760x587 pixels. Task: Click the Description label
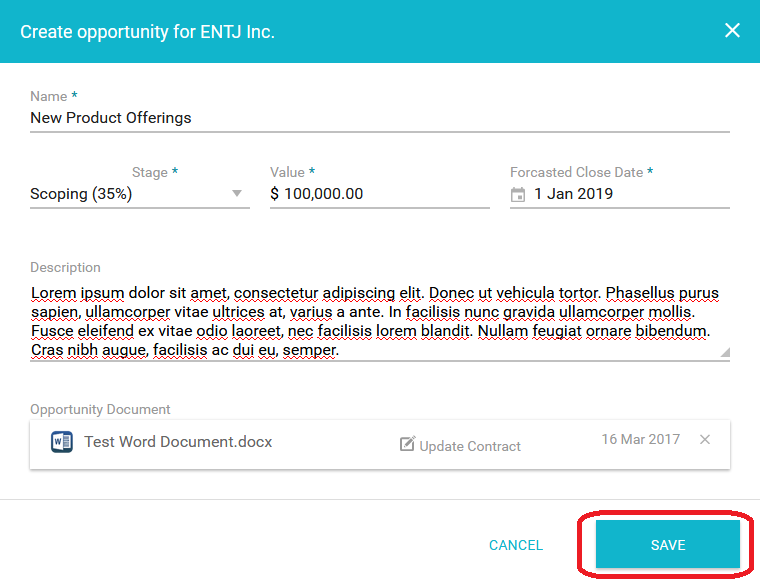(65, 268)
